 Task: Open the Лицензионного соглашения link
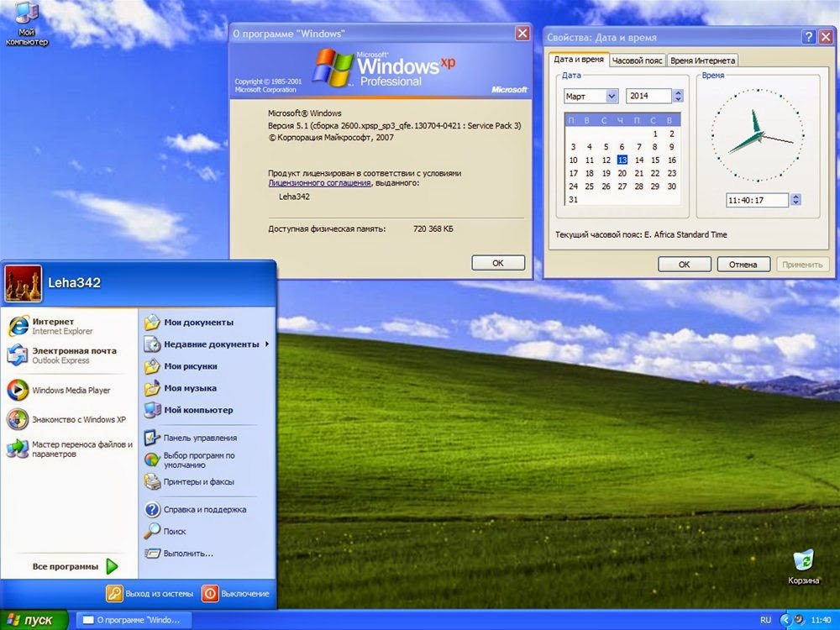(x=320, y=183)
